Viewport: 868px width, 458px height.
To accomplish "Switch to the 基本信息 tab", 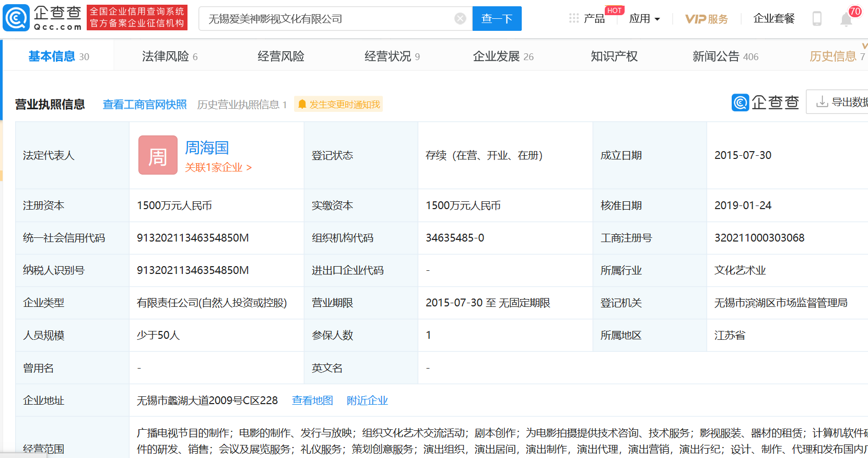I will point(58,56).
